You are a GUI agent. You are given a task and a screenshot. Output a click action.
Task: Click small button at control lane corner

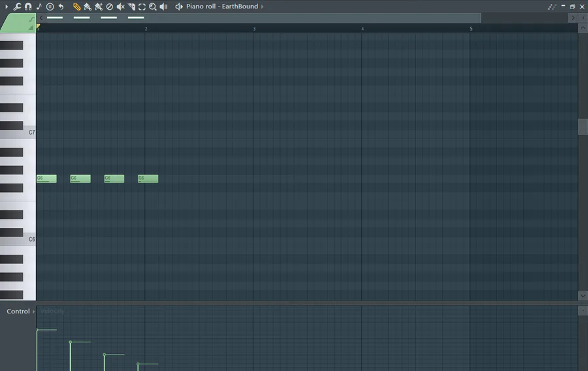pyautogui.click(x=583, y=310)
